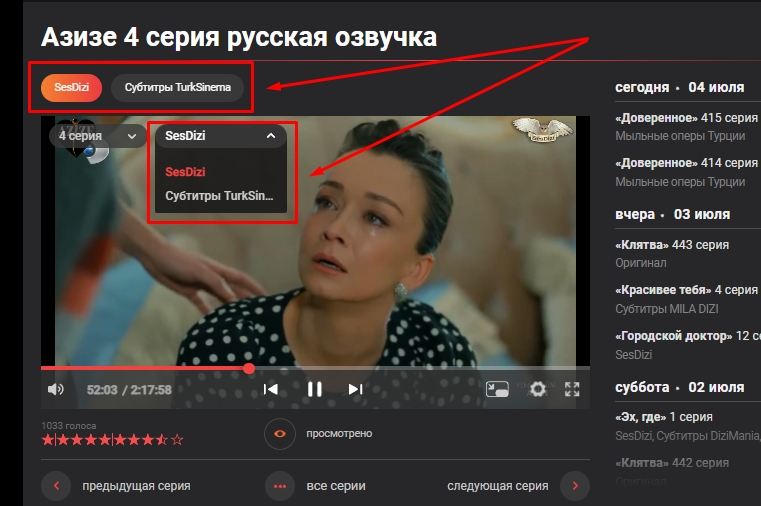Open the 4 серия episode dropdown
Screen dimensions: 761x506
pyautogui.click(x=97, y=135)
